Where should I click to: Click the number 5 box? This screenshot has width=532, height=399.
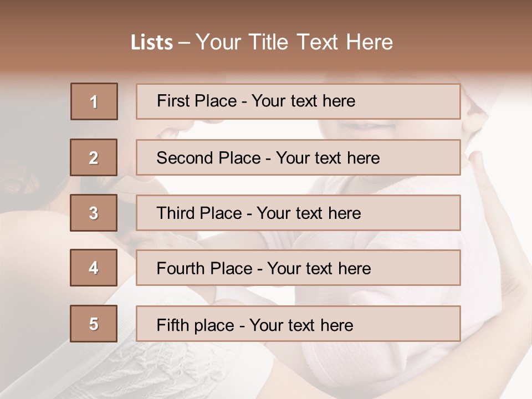(x=94, y=324)
